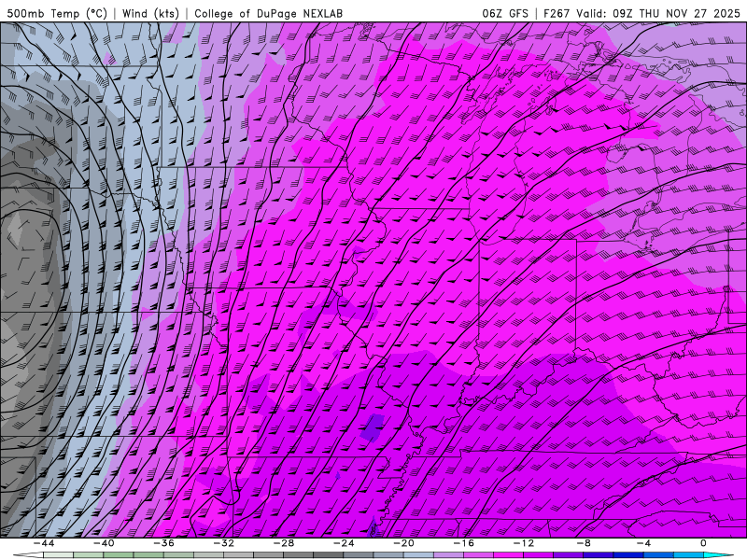Click the -20 color scale label

tap(403, 543)
